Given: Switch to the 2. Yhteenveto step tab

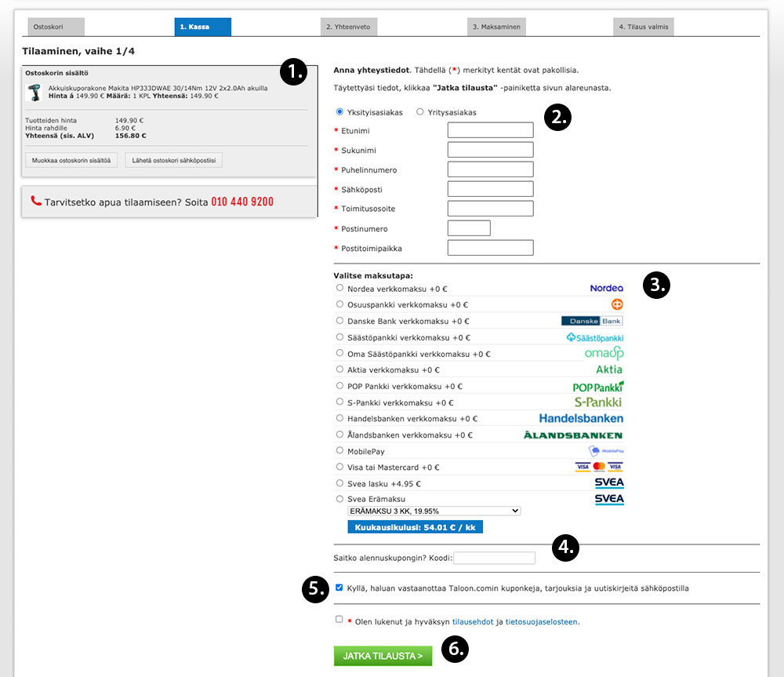Looking at the screenshot, I should 349,27.
